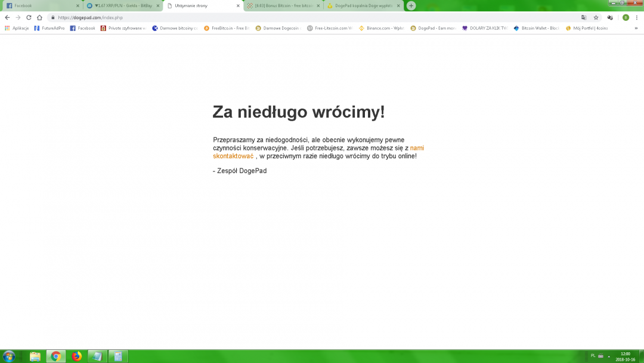644x363 pixels.
Task: Open the new tab plus button
Action: [x=411, y=5]
